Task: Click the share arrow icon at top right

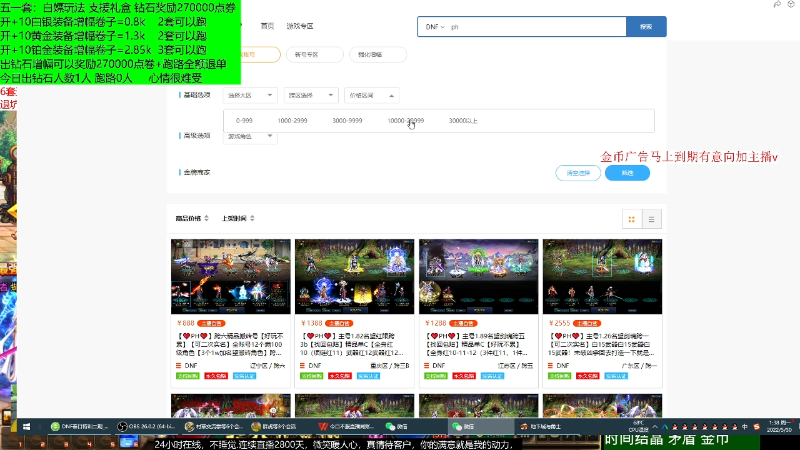Action: click(x=777, y=4)
